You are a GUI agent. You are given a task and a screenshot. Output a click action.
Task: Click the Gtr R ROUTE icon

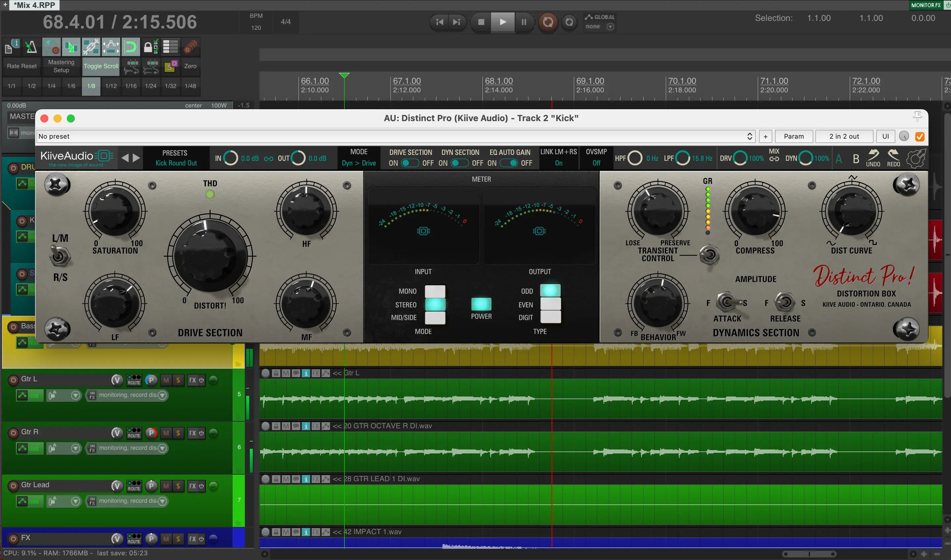[134, 433]
